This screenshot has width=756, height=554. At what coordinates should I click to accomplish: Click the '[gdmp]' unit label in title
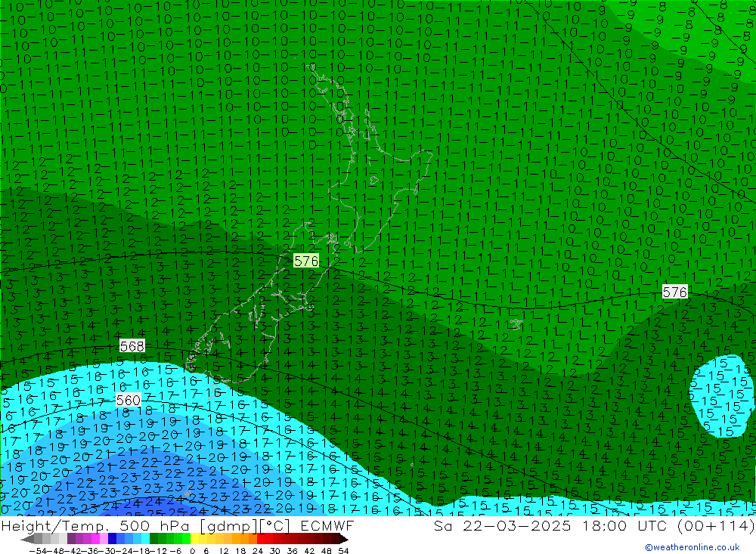(228, 525)
